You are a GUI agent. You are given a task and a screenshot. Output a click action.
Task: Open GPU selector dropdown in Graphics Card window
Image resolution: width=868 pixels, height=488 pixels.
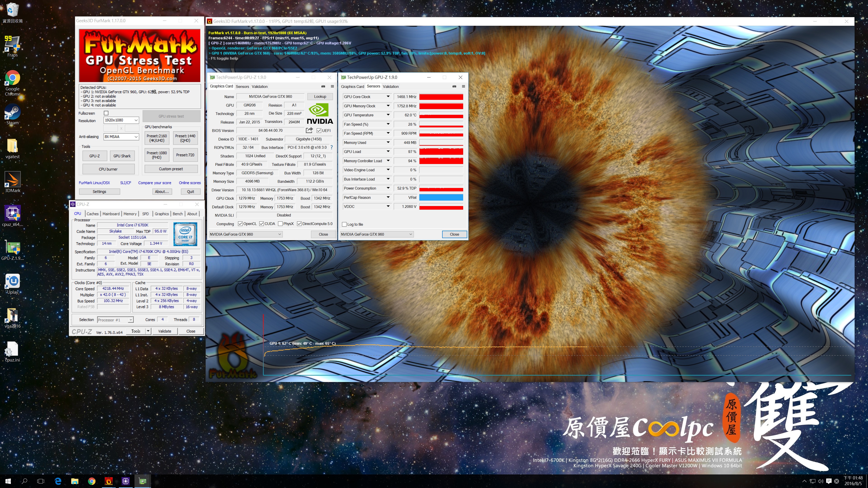[x=246, y=234]
